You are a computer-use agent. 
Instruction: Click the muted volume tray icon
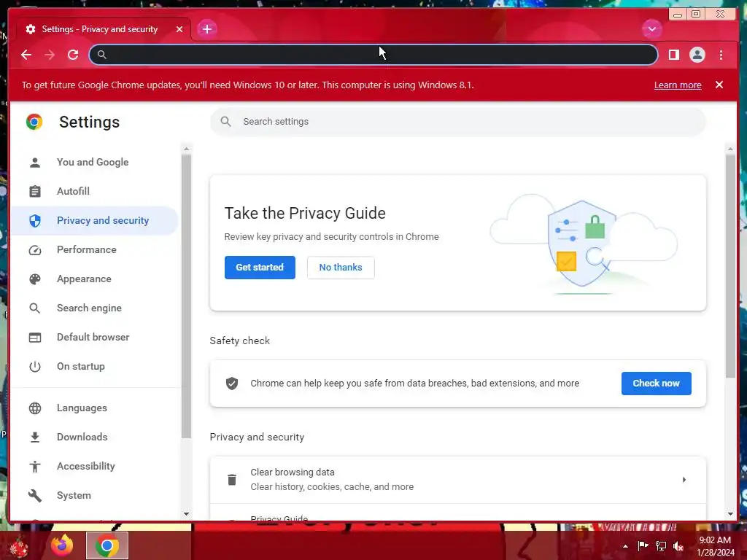coord(678,546)
